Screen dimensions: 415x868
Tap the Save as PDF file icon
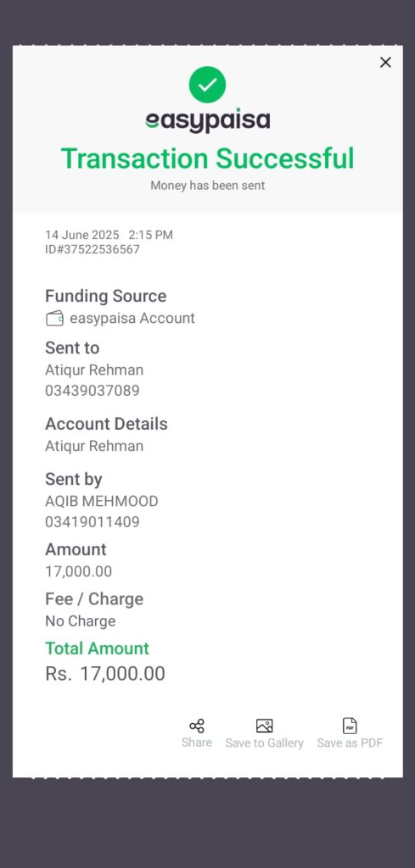pos(350,726)
